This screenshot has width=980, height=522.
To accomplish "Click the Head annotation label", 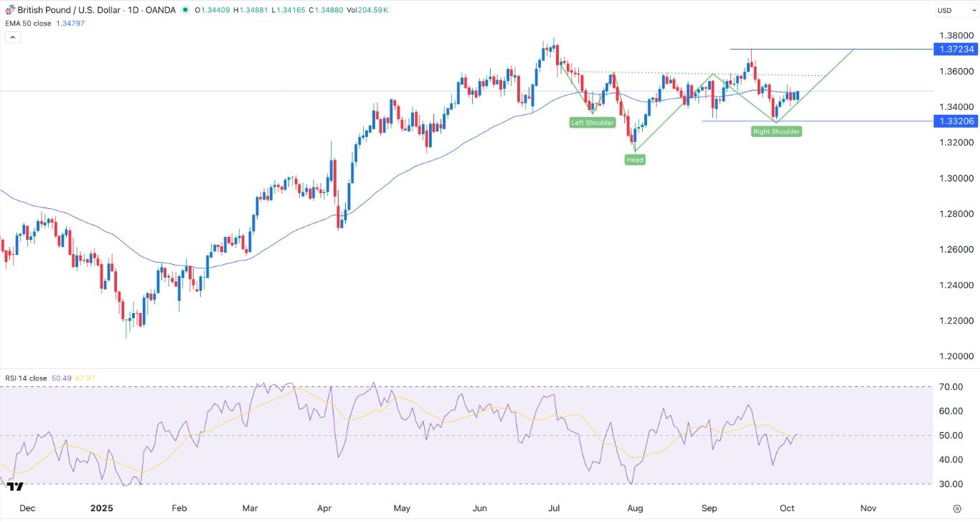I will [634, 159].
